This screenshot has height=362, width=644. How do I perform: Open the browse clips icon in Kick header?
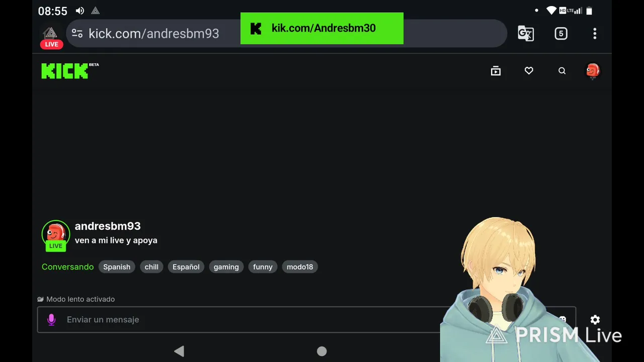pyautogui.click(x=496, y=71)
